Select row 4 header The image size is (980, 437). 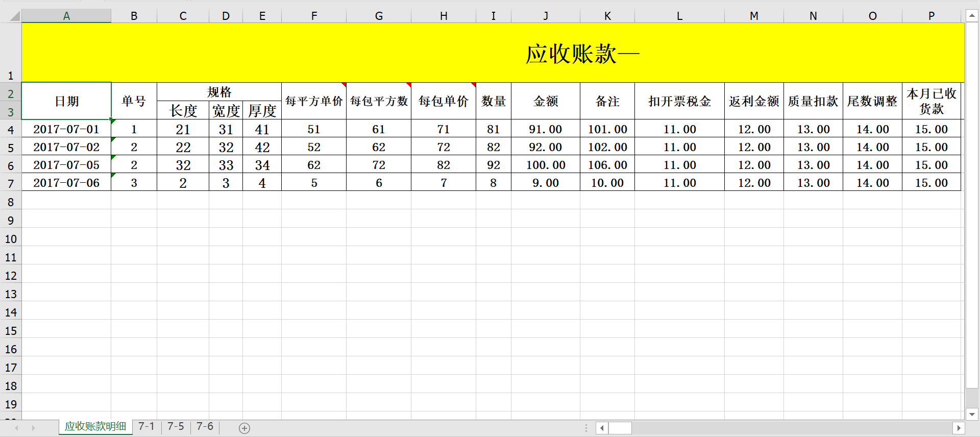[11, 129]
